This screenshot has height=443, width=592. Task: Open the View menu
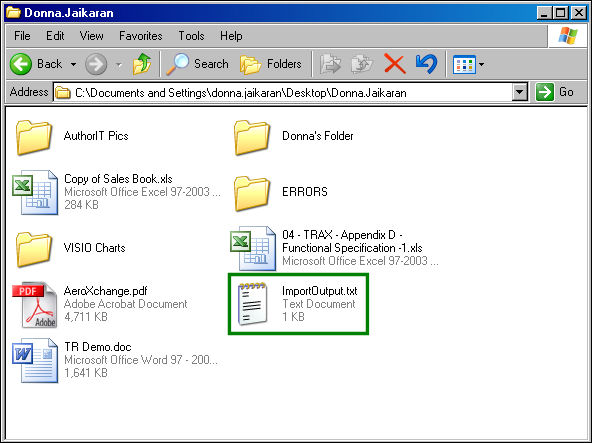pyautogui.click(x=91, y=36)
